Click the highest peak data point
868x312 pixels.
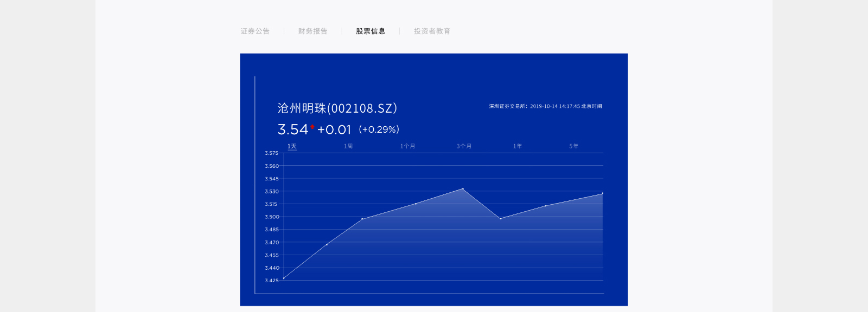463,188
